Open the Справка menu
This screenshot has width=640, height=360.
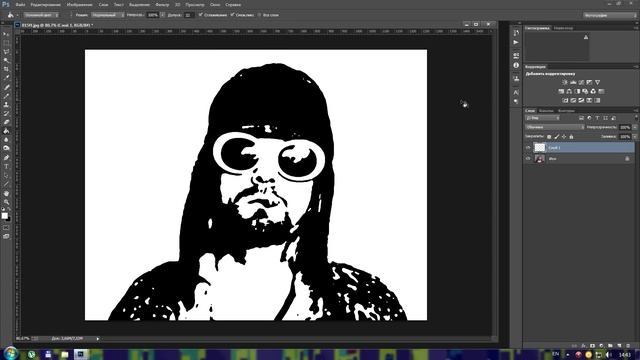pos(233,5)
